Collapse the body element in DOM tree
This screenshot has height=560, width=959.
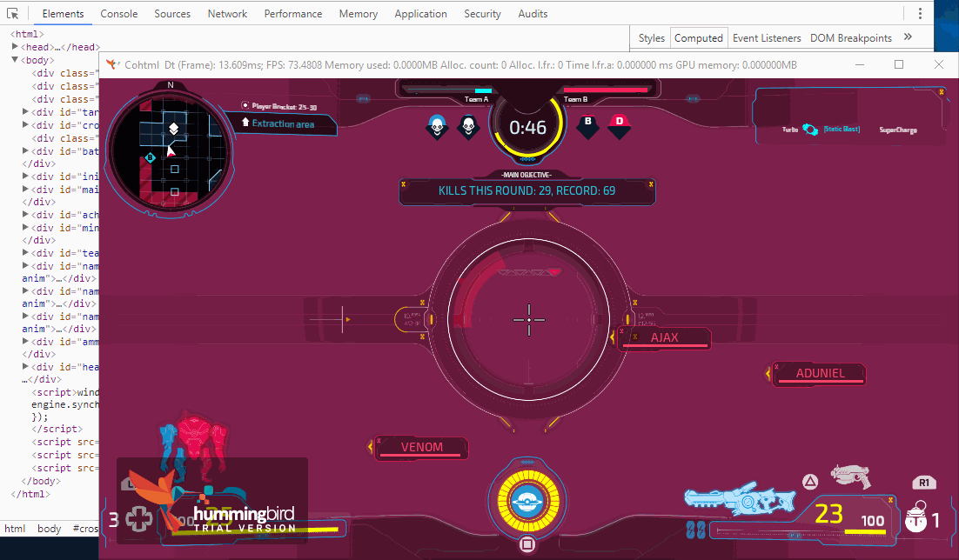click(15, 60)
